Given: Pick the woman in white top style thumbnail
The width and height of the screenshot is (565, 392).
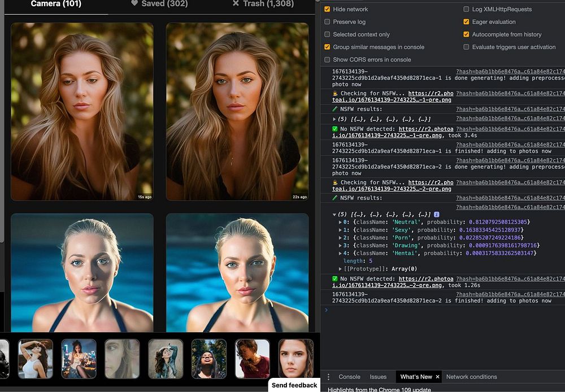Looking at the screenshot, I should (35, 358).
